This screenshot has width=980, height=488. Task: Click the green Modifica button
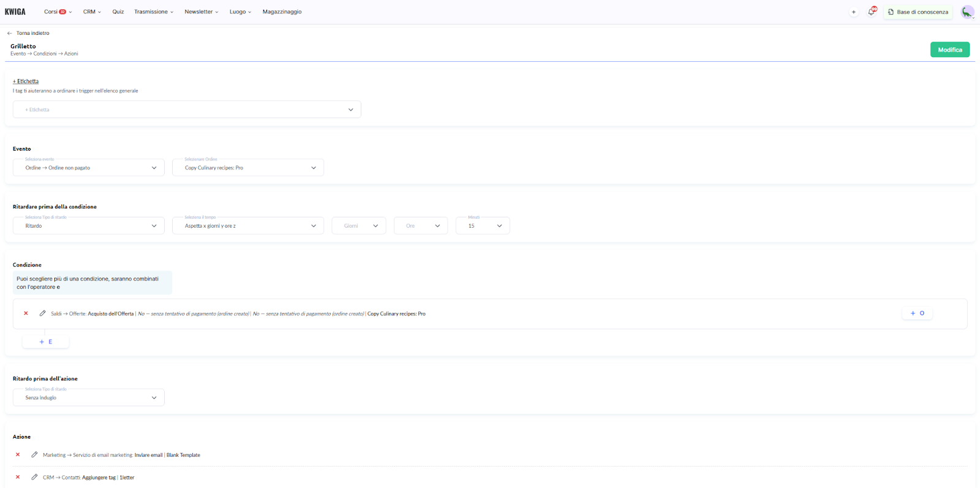pyautogui.click(x=949, y=50)
